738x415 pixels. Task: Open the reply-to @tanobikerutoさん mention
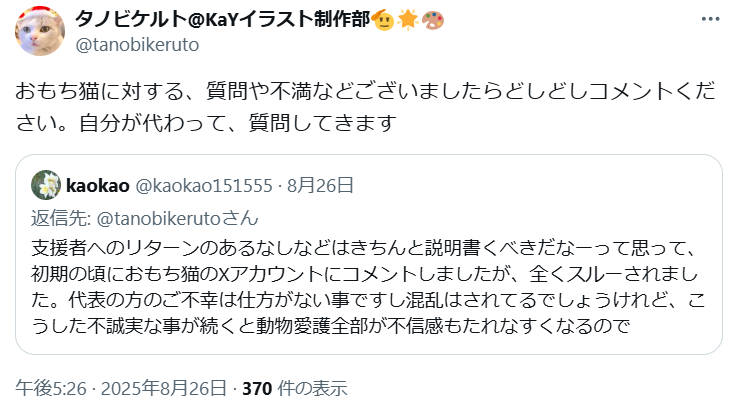177,218
